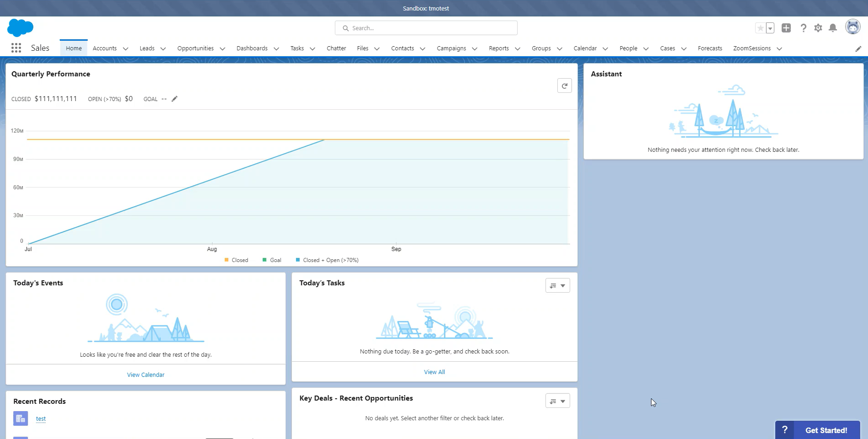
Task: Expand the Campaigns tab menu chevron
Action: 475,49
